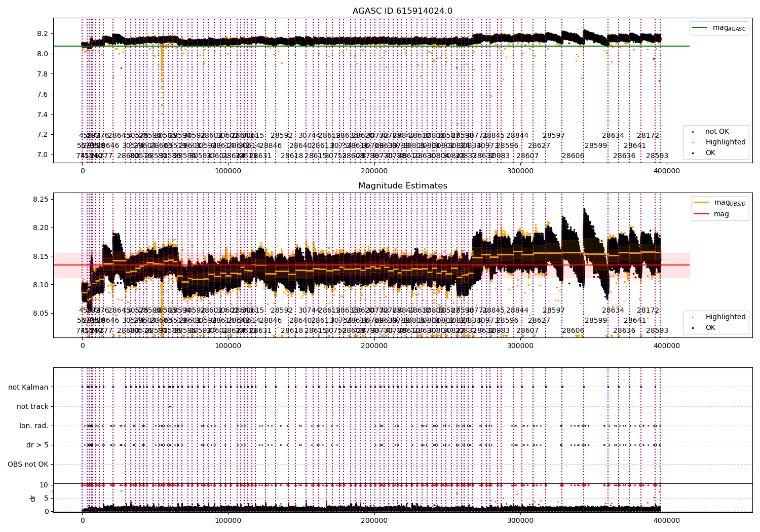This screenshot has width=760, height=532.
Task: Click the 400000 x-tick of the bottom panel
Action: coord(666,520)
